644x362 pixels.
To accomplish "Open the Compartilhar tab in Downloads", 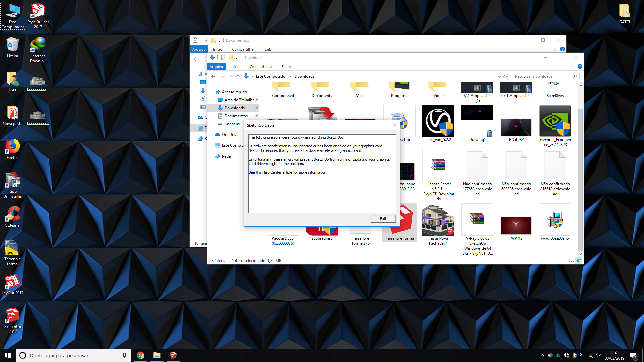I will click(261, 67).
